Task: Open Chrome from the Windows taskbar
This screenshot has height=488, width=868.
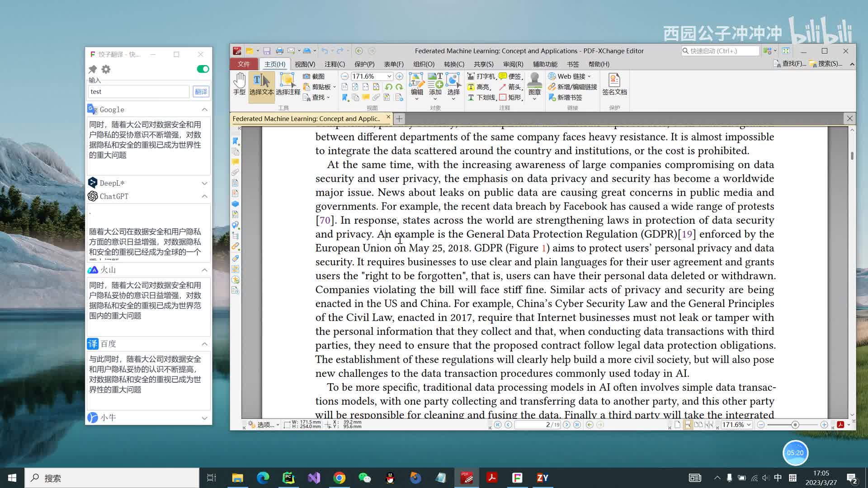Action: [340, 478]
